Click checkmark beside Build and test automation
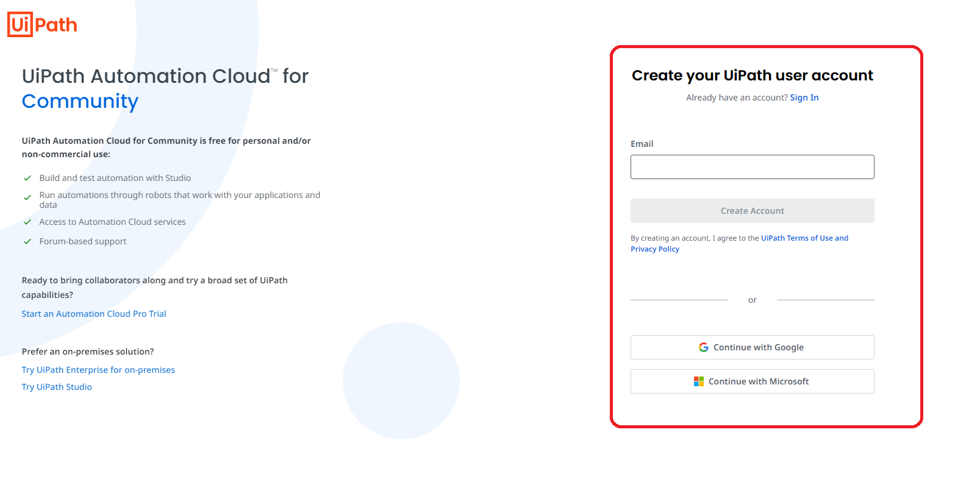Image resolution: width=980 pixels, height=488 pixels. click(x=27, y=178)
